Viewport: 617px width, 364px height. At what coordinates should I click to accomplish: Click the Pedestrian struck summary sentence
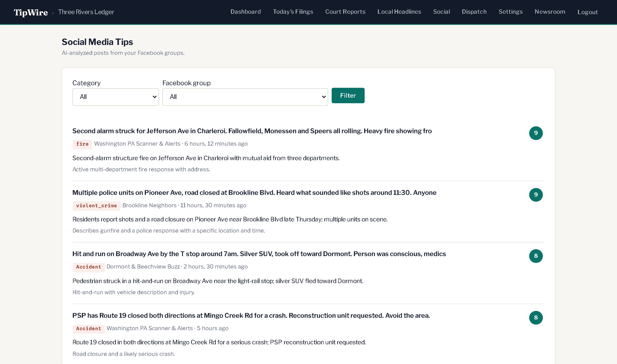click(218, 281)
